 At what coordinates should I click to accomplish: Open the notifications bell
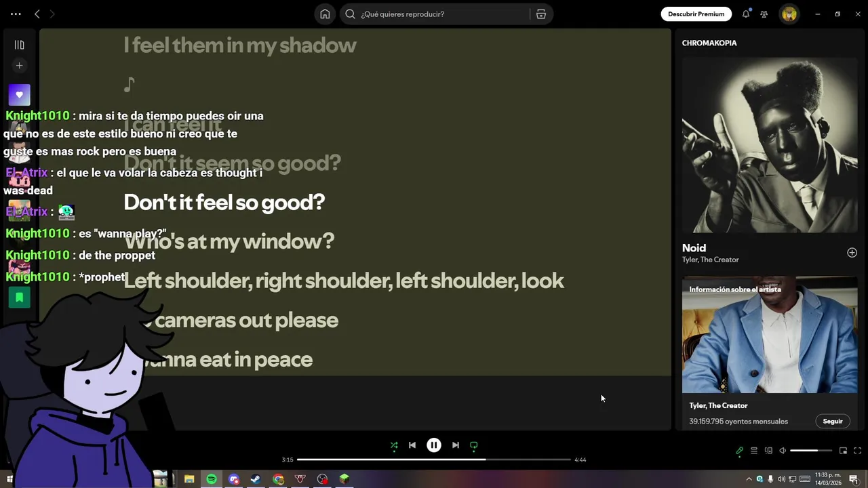(x=746, y=14)
